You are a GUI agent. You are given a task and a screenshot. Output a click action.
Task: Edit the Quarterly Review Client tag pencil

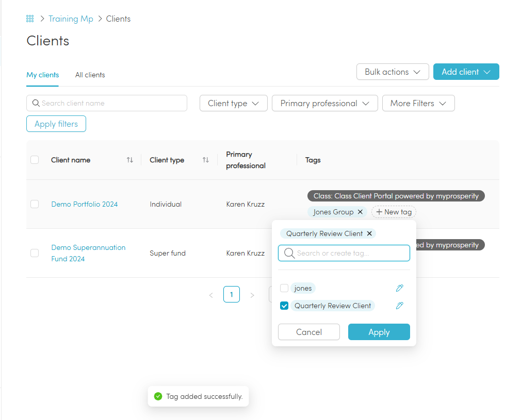point(399,306)
